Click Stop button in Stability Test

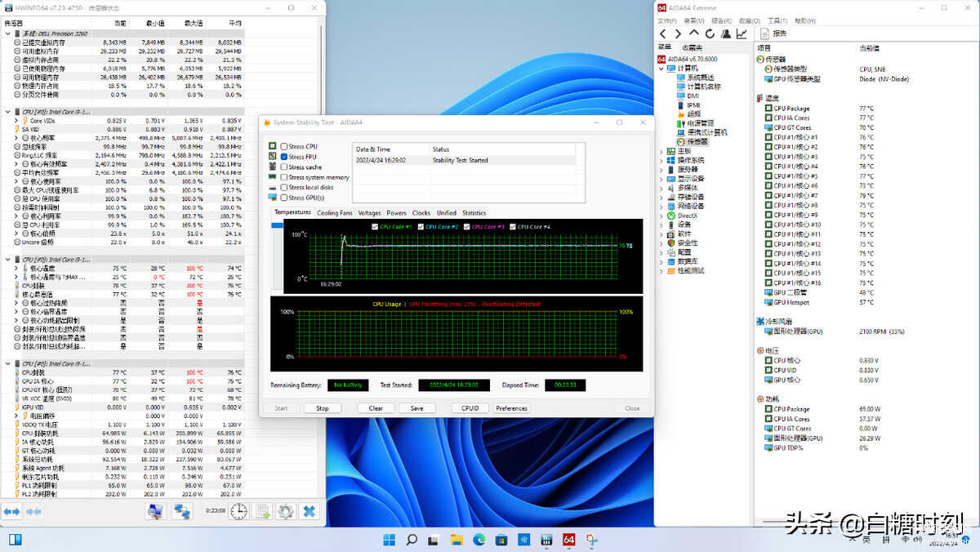[323, 408]
